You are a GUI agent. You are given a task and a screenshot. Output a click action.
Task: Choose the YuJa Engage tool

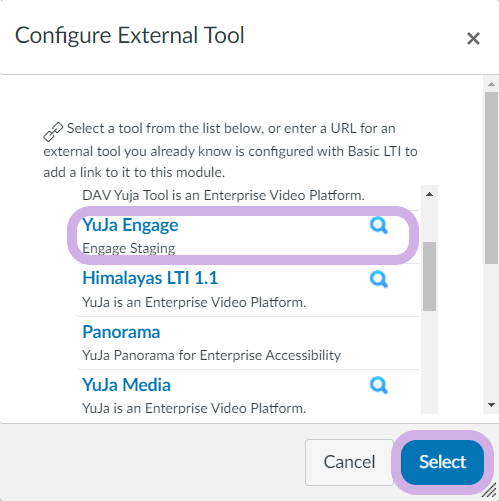tap(130, 225)
